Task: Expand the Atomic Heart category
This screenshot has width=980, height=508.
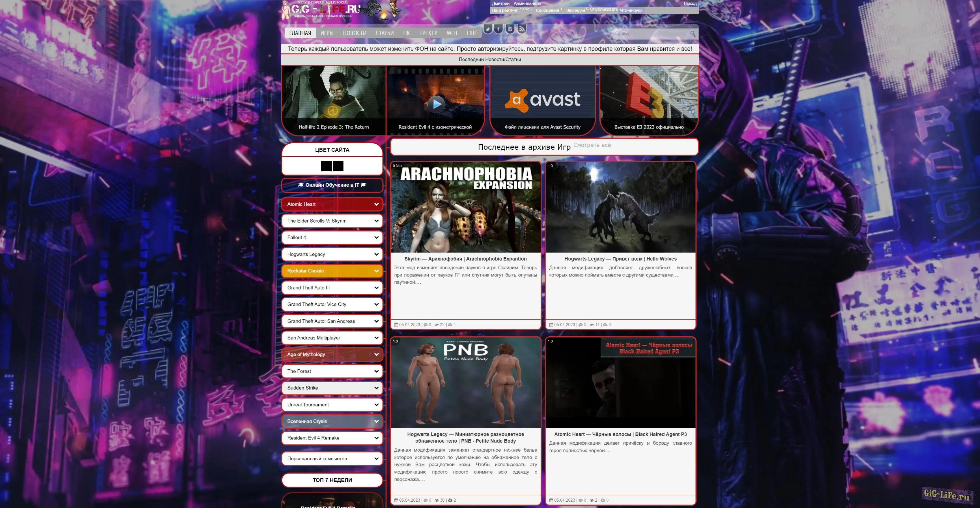Action: click(x=376, y=205)
